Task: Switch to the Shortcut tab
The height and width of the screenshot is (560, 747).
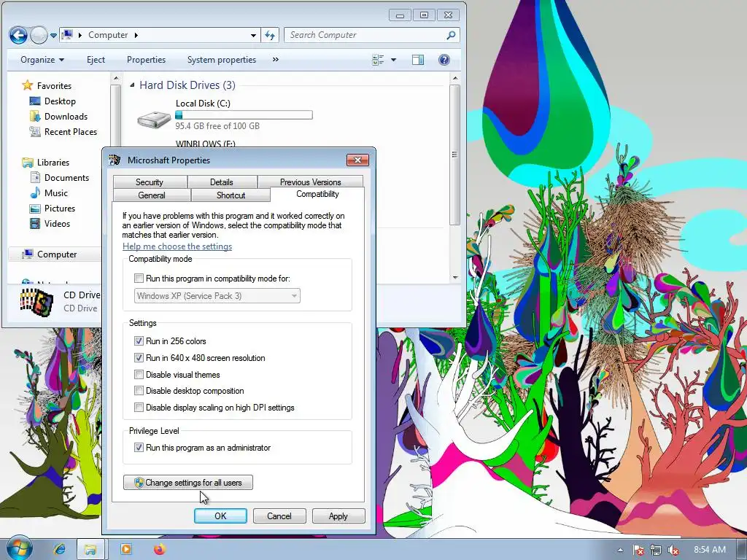Action: point(231,195)
